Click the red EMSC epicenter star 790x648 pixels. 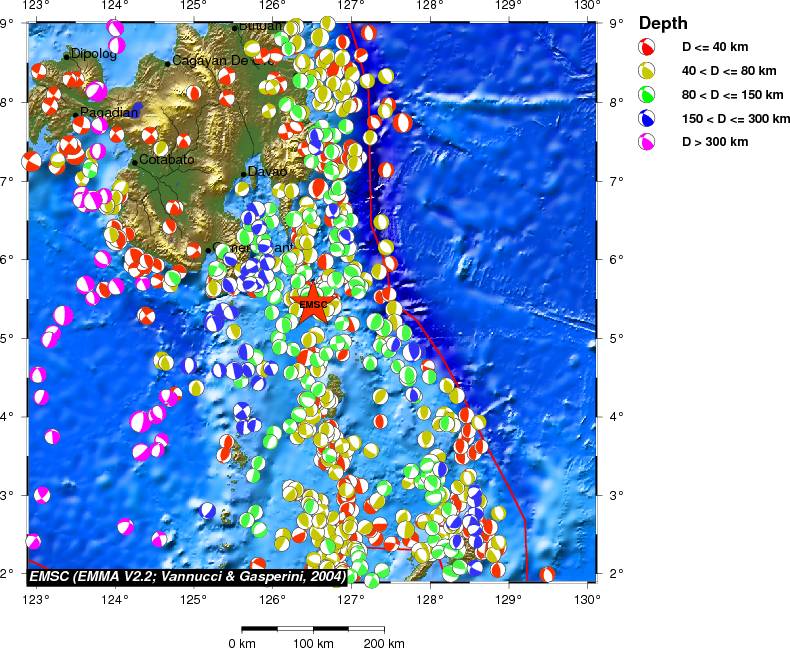313,304
